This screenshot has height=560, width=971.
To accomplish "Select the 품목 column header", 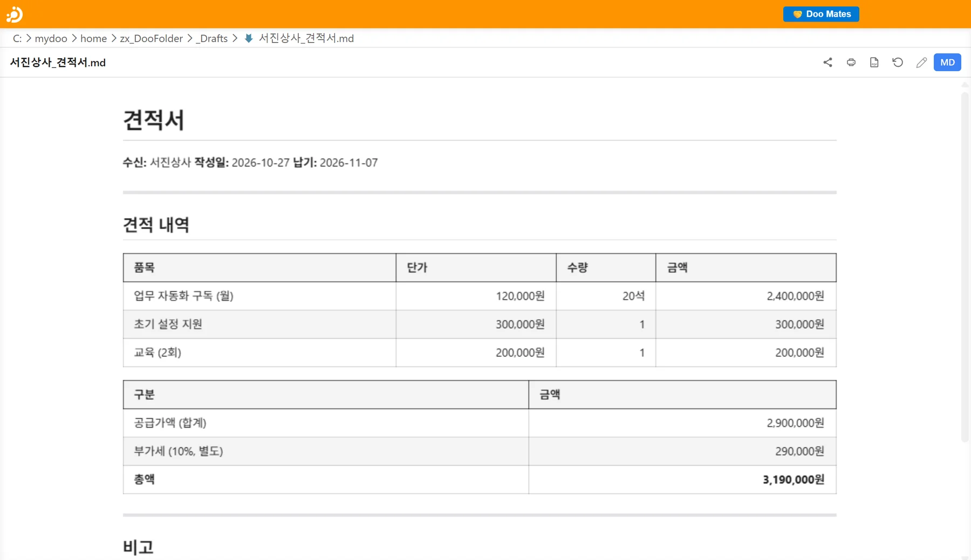I will (x=259, y=267).
